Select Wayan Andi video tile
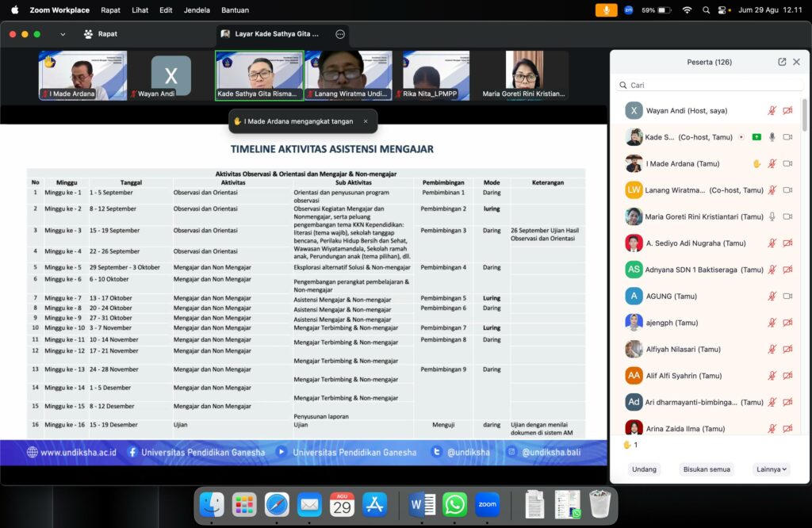 (x=171, y=75)
